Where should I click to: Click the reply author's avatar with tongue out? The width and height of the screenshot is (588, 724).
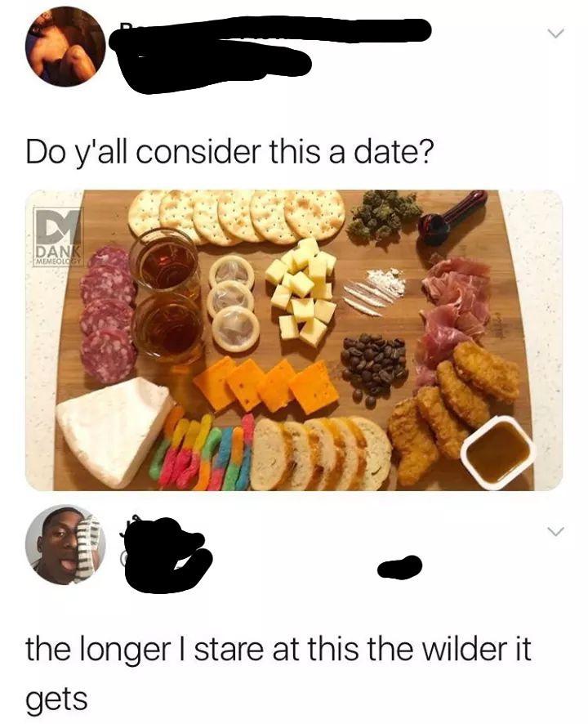pos(65,545)
